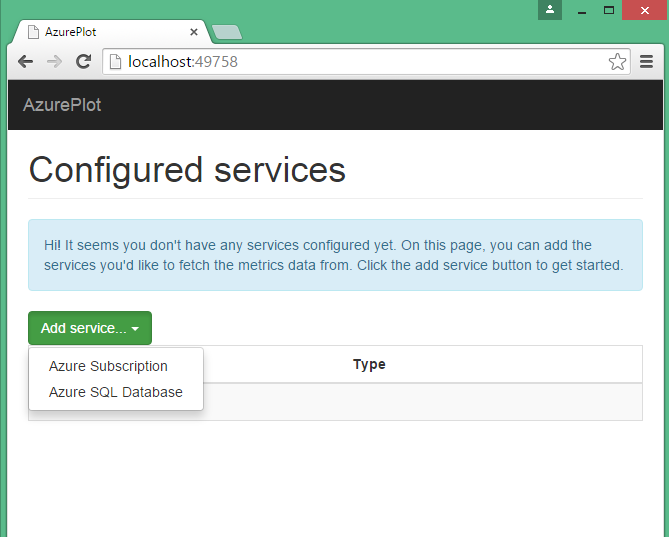
Task: Open the AzurePlot navbar brand link
Action: pyautogui.click(x=62, y=105)
